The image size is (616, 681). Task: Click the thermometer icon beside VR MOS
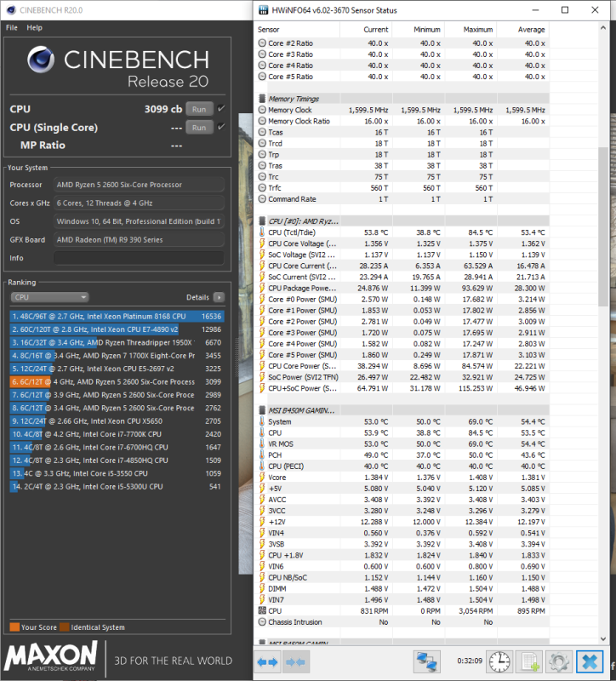(262, 444)
